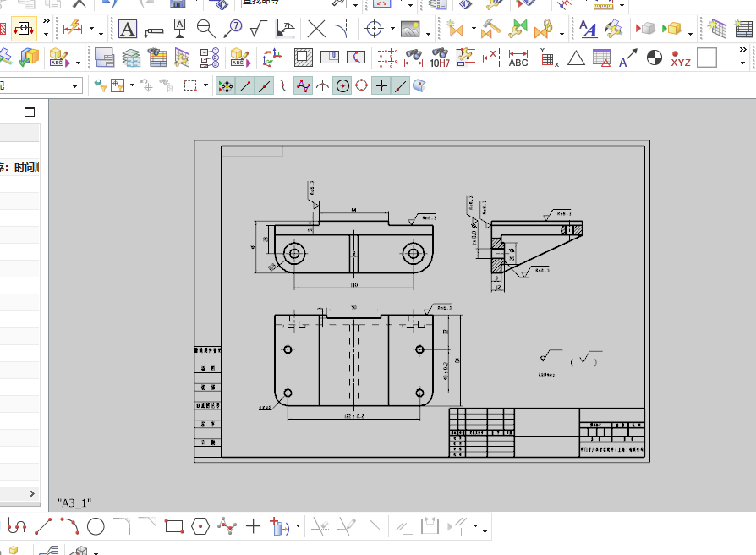The image size is (756, 555).
Task: Click the Rapid Dimension lightning tool
Action: click(x=73, y=29)
